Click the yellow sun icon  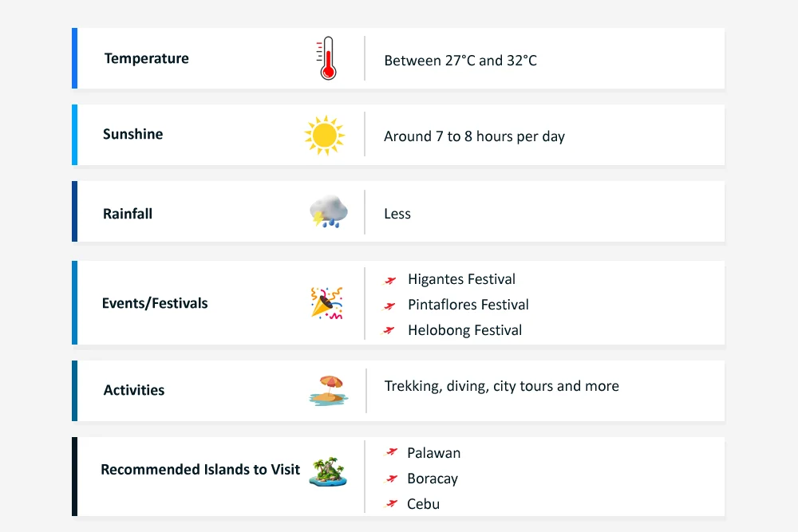tap(324, 136)
